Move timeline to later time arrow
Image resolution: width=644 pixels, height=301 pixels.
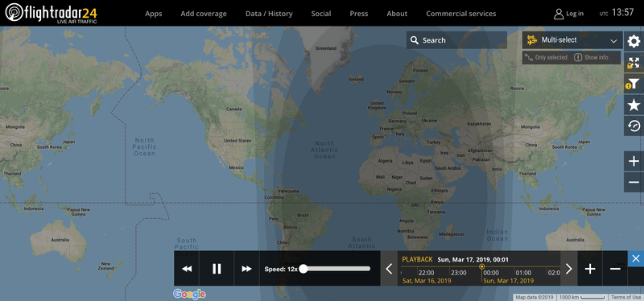(569, 269)
